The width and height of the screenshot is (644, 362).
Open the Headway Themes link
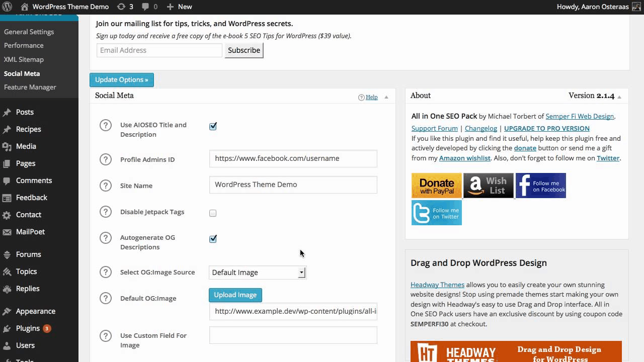(438, 285)
